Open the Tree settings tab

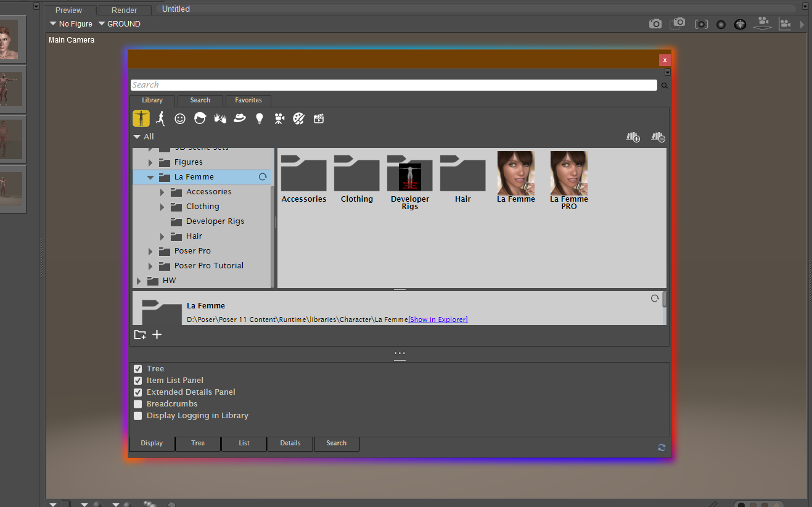coord(198,443)
